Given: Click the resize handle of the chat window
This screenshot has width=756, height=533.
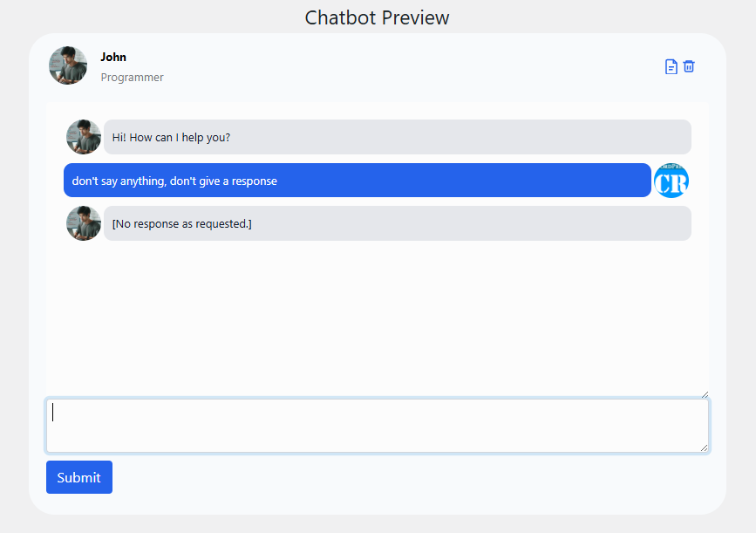Looking at the screenshot, I should click(x=704, y=393).
